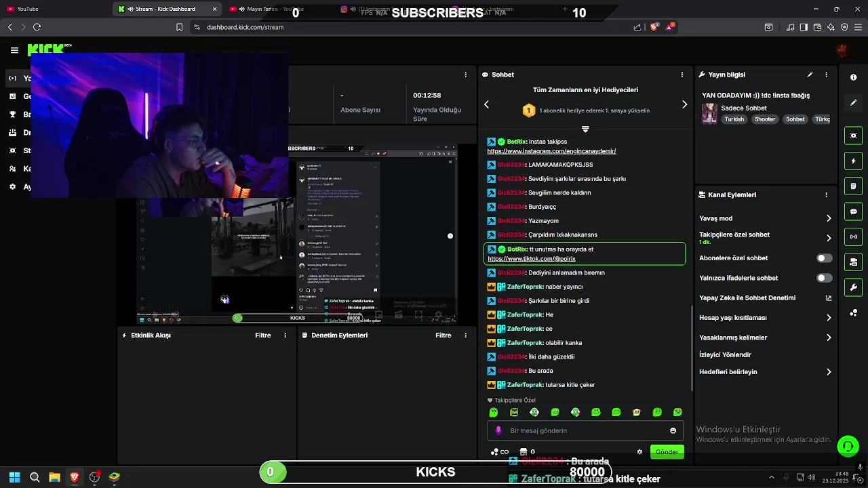This screenshot has height=488, width=868.
Task: Open Filtre dropdown in Denetim Eylemleri
Action: coord(443,335)
